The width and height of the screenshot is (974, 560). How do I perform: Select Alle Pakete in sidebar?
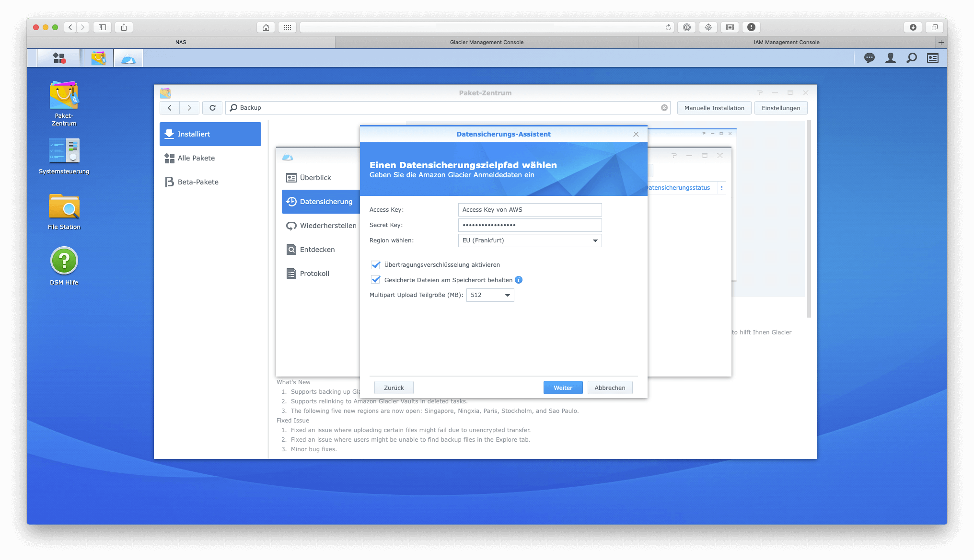coord(210,158)
